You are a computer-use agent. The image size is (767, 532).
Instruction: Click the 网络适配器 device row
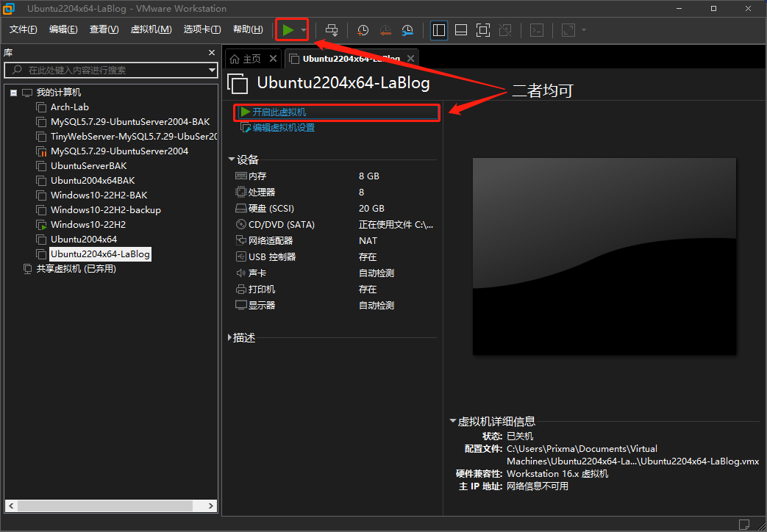pos(335,240)
